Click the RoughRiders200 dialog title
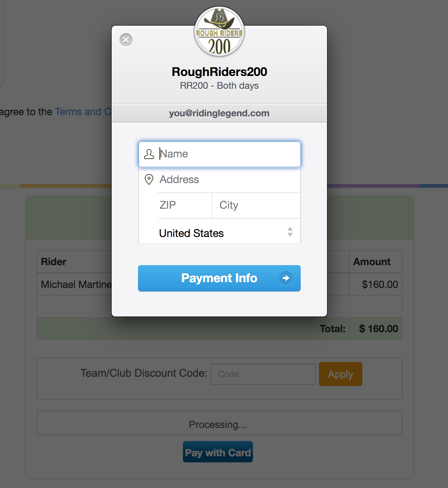Screen dimensions: 448x488 pos(220,72)
